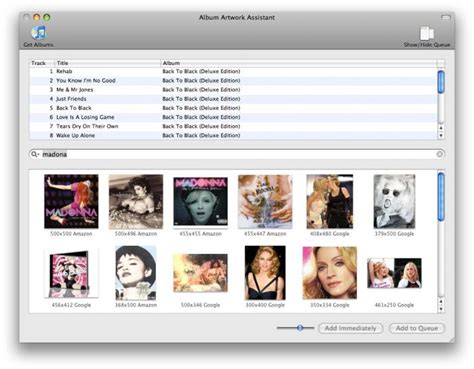Click the artwork results scroll down arrow
The image size is (474, 369).
441,309
